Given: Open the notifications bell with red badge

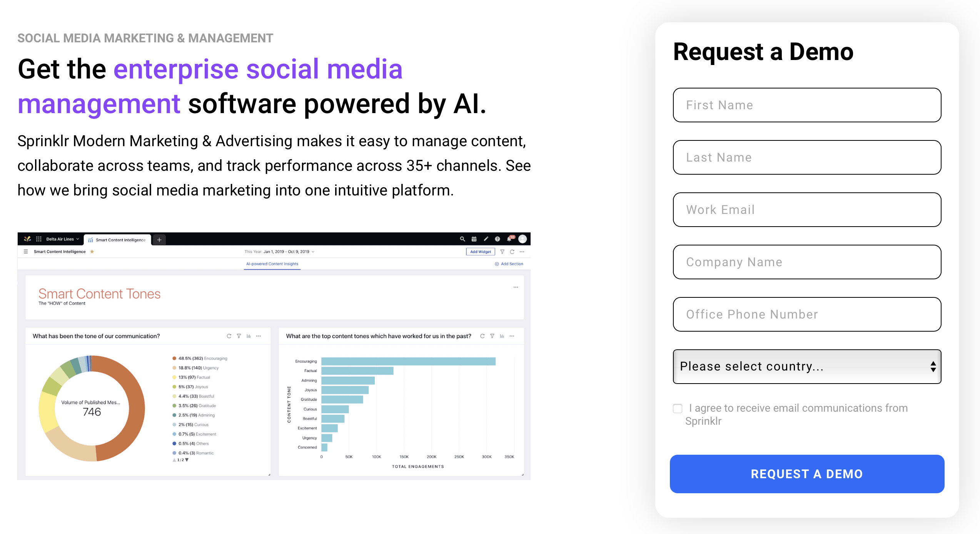Looking at the screenshot, I should (x=510, y=239).
